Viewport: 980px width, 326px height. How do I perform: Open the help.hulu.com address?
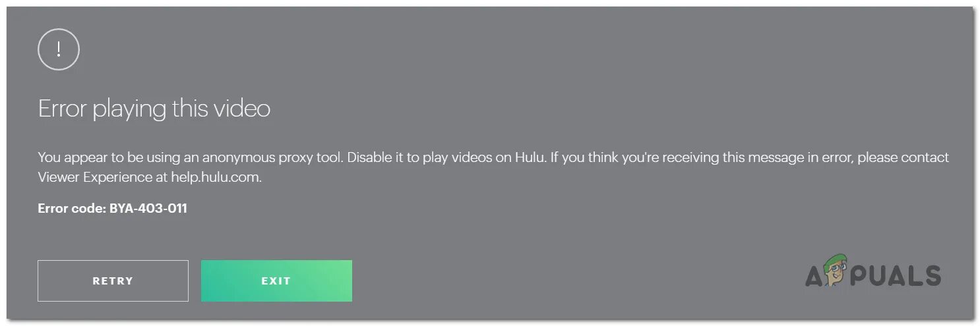pos(216,177)
